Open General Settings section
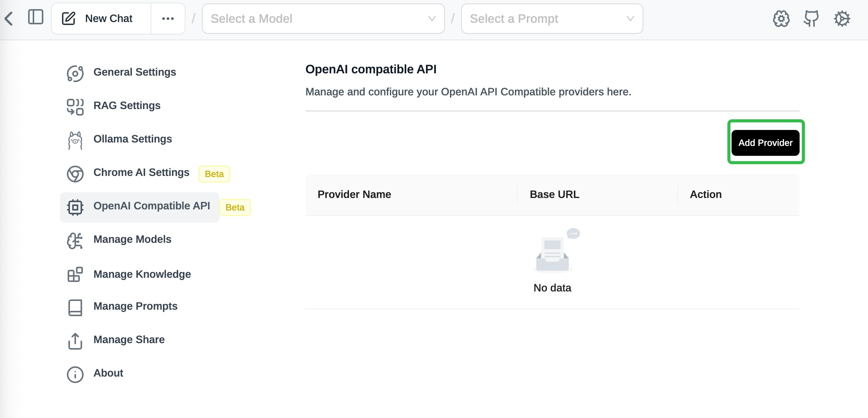The width and height of the screenshot is (868, 418). pyautogui.click(x=135, y=72)
